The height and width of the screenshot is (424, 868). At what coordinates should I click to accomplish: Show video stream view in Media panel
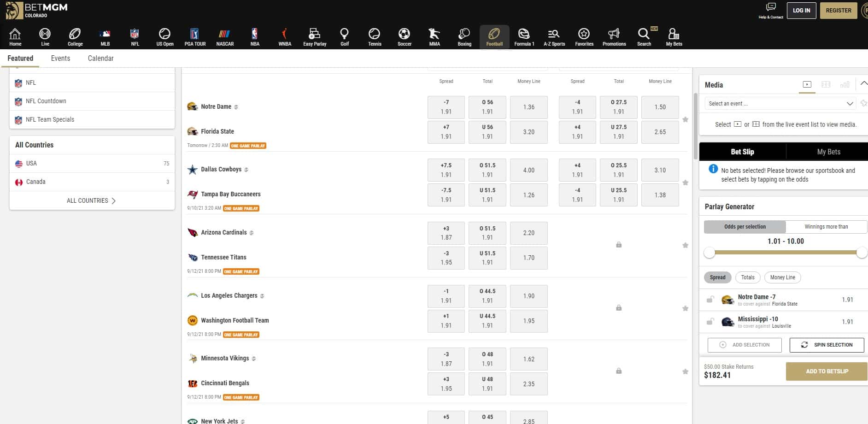click(x=807, y=84)
